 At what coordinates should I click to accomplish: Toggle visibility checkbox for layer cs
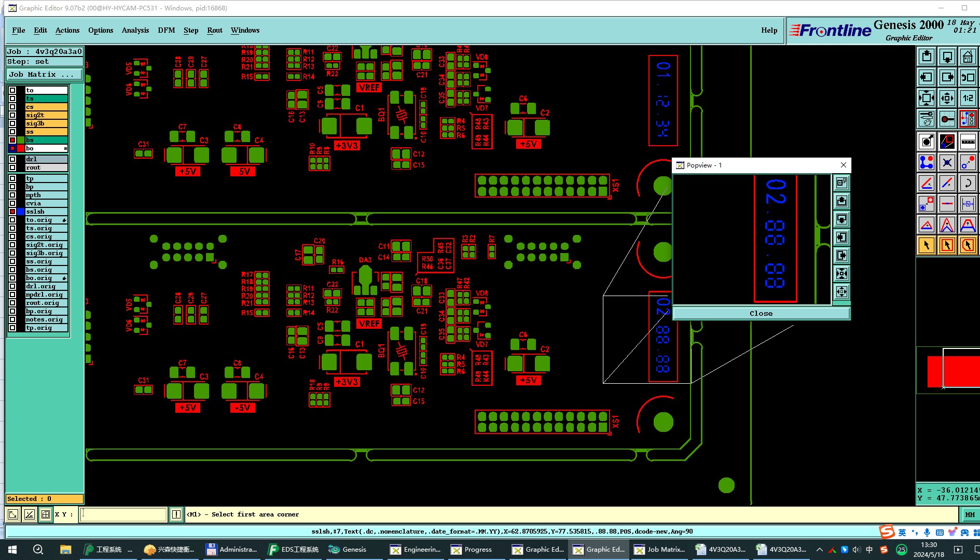[x=12, y=107]
